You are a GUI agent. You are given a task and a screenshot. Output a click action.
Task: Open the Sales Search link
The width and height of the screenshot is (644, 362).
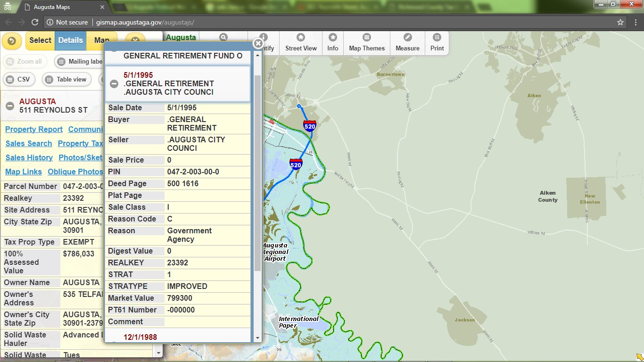click(29, 143)
